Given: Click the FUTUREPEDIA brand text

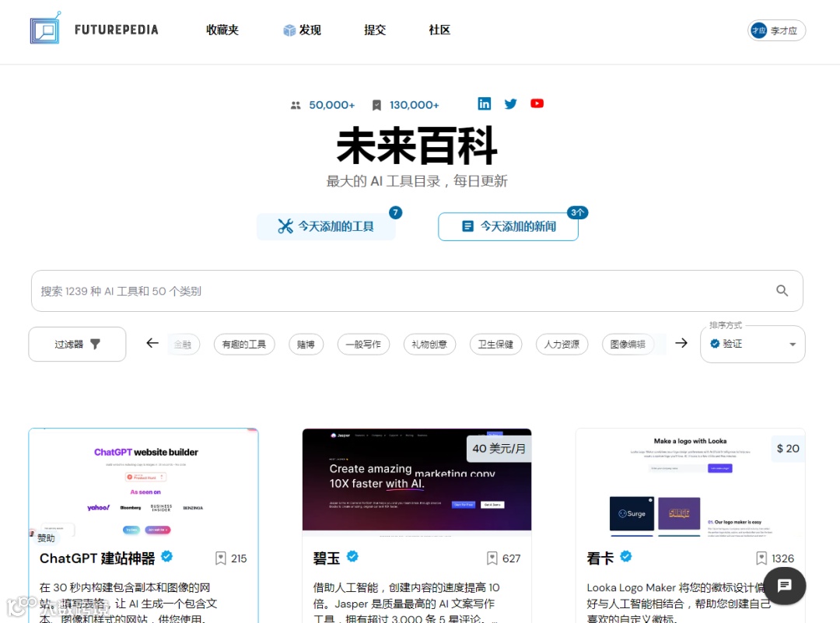Looking at the screenshot, I should [x=116, y=30].
